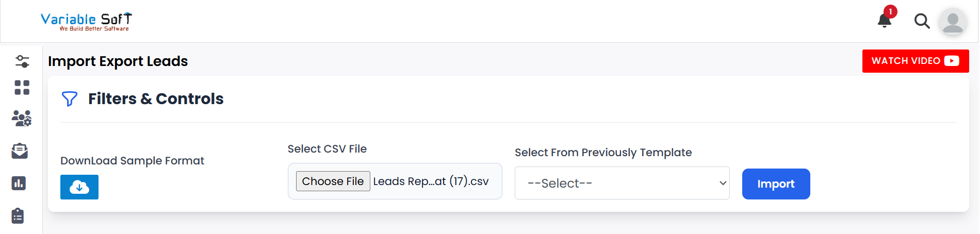Click the search magnifier icon
This screenshot has width=980, height=234.
[x=922, y=21]
